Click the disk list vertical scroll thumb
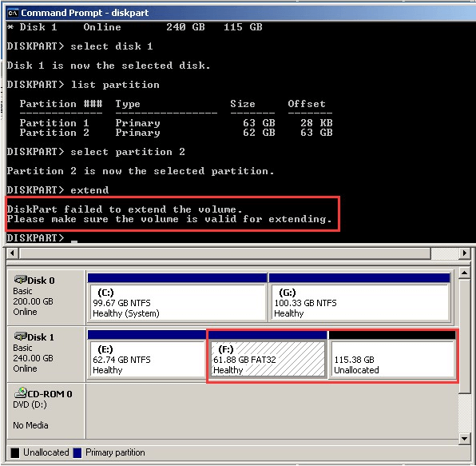Viewport: 476px width, 466px height. 465,336
